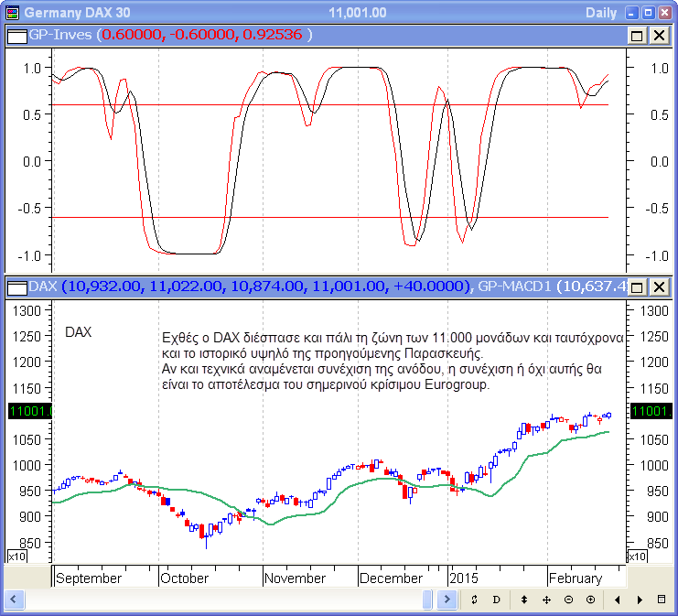Click the October label on time axis

[x=185, y=578]
